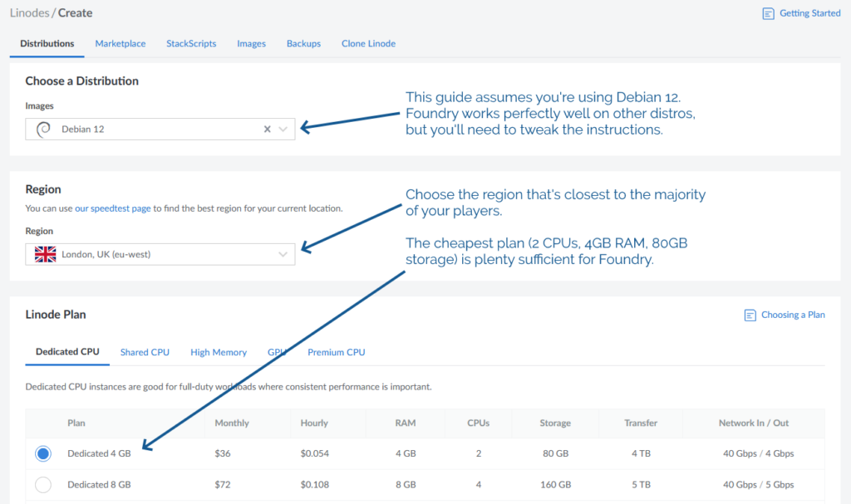Expand the Images dropdown showing Debian 12
851x504 pixels.
pyautogui.click(x=283, y=129)
